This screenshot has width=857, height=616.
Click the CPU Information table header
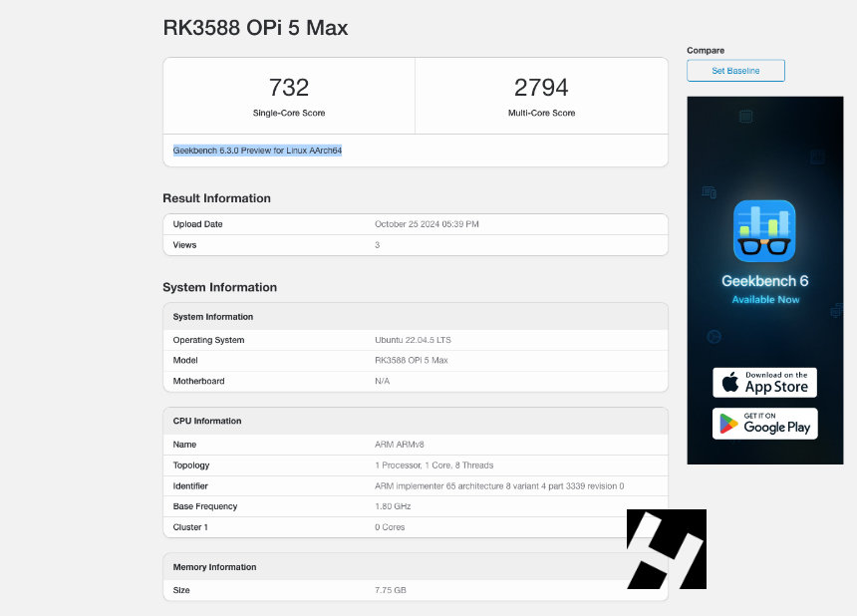[x=416, y=421]
